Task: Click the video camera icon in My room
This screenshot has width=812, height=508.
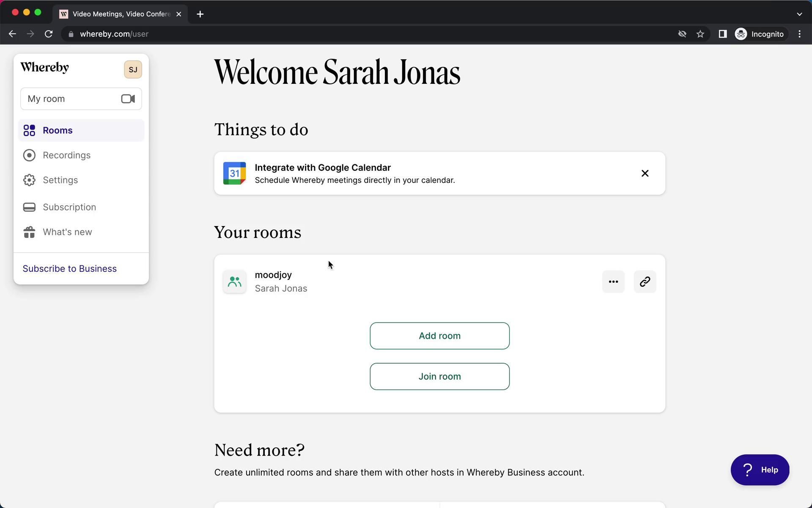Action: pyautogui.click(x=128, y=99)
